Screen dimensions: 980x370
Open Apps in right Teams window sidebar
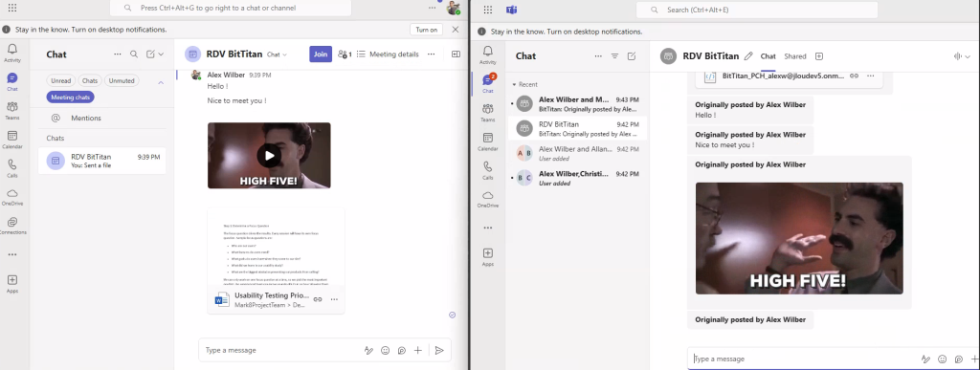click(487, 256)
